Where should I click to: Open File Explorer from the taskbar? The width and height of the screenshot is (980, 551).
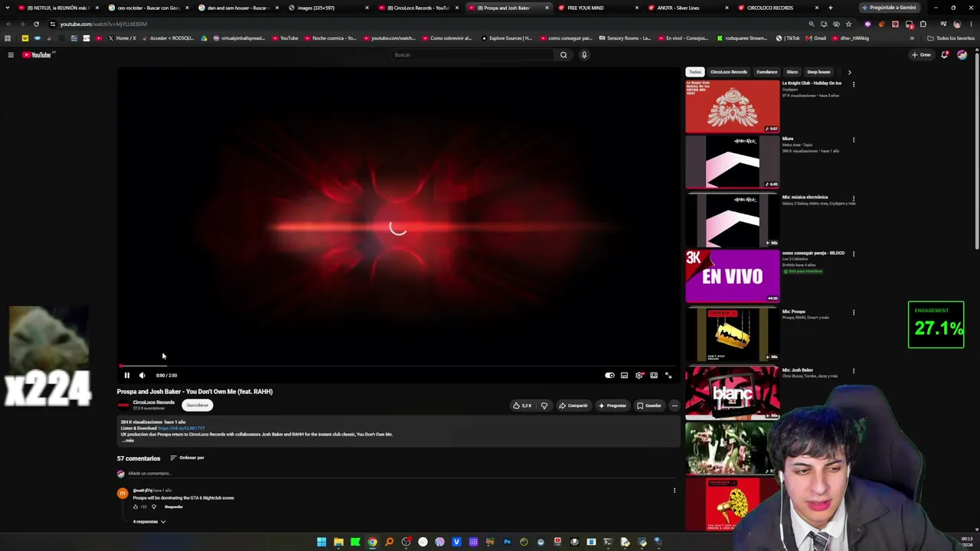tap(338, 543)
